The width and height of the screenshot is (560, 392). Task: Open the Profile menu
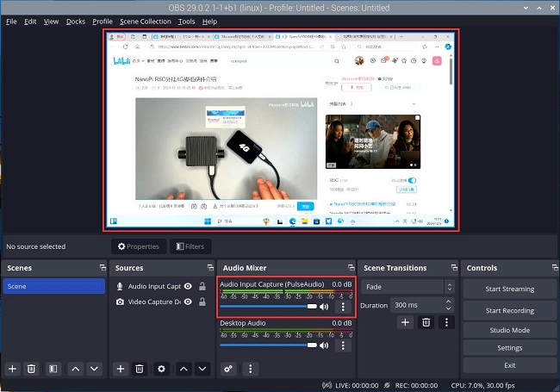(103, 22)
